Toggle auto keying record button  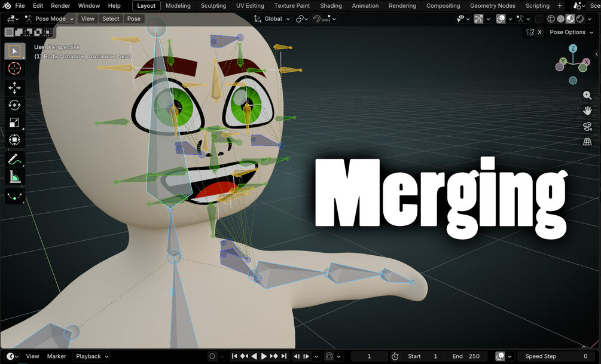(212, 356)
